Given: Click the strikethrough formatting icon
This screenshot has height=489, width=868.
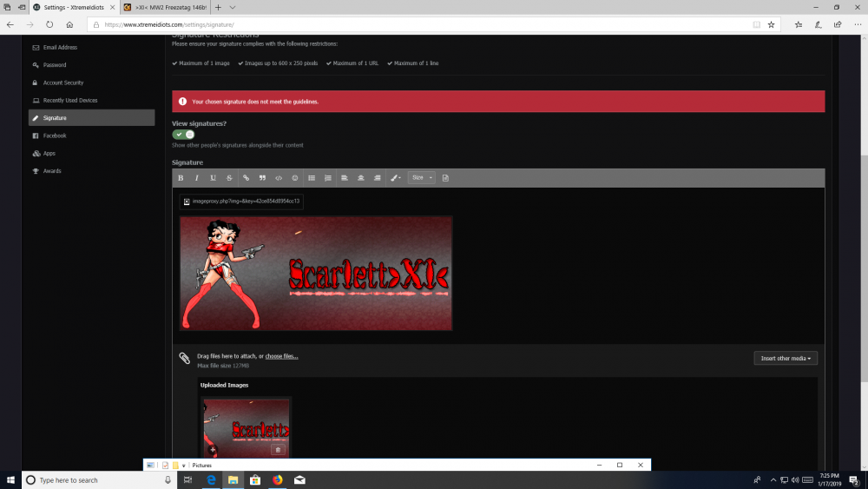Looking at the screenshot, I should coord(229,178).
